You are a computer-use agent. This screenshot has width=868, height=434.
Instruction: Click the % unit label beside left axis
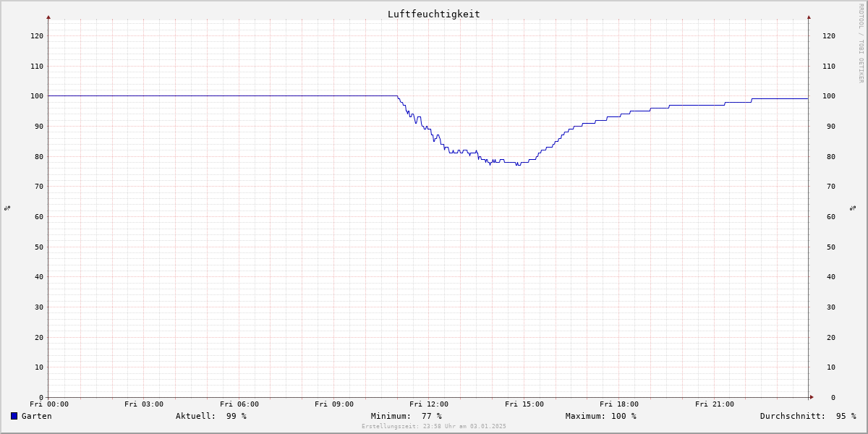tap(7, 208)
